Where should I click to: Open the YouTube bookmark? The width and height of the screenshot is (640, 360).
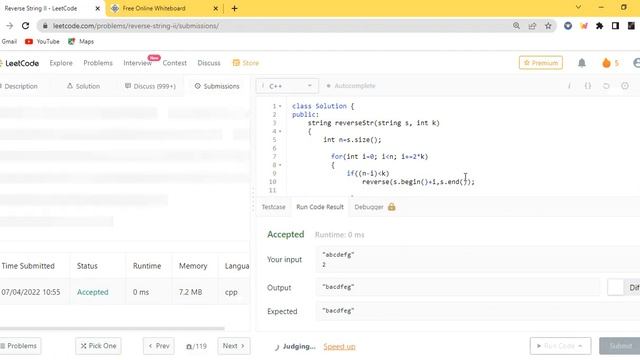[x=42, y=42]
